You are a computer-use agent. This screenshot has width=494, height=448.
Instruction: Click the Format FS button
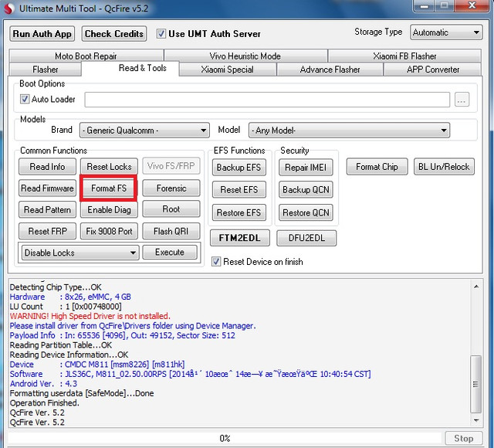[x=109, y=188]
